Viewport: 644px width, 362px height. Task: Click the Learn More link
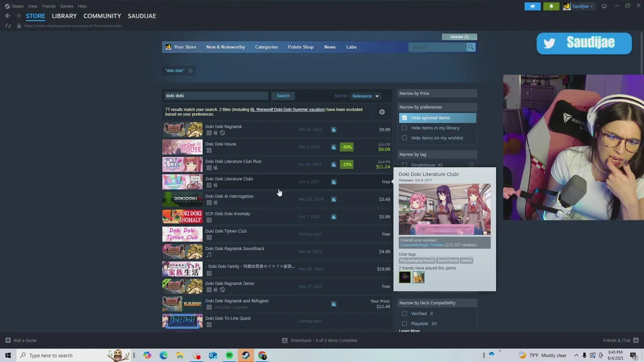click(x=409, y=331)
